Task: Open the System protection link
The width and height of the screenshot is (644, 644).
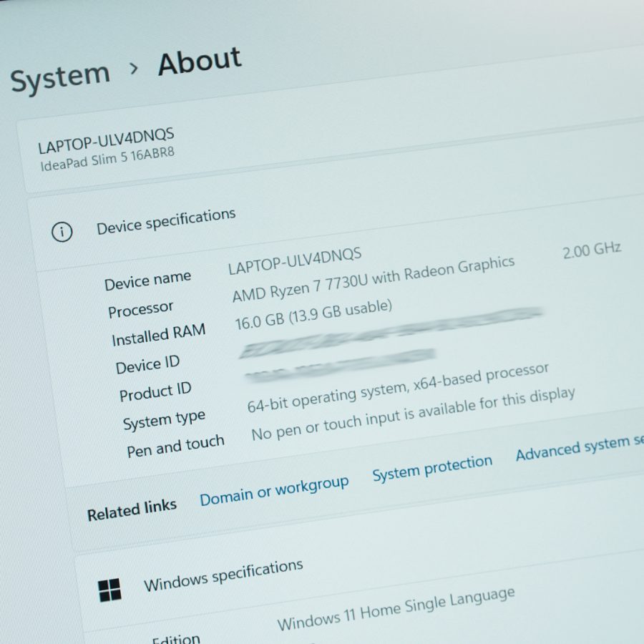Action: pyautogui.click(x=432, y=468)
